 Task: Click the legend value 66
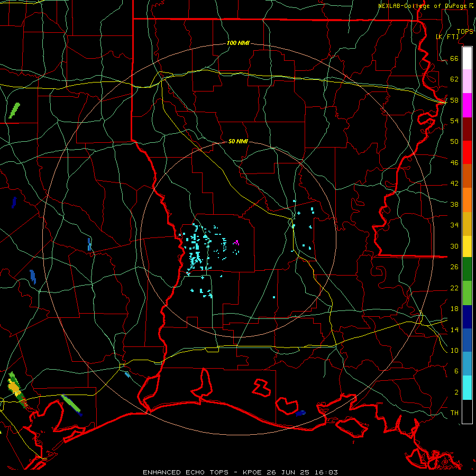(x=454, y=58)
